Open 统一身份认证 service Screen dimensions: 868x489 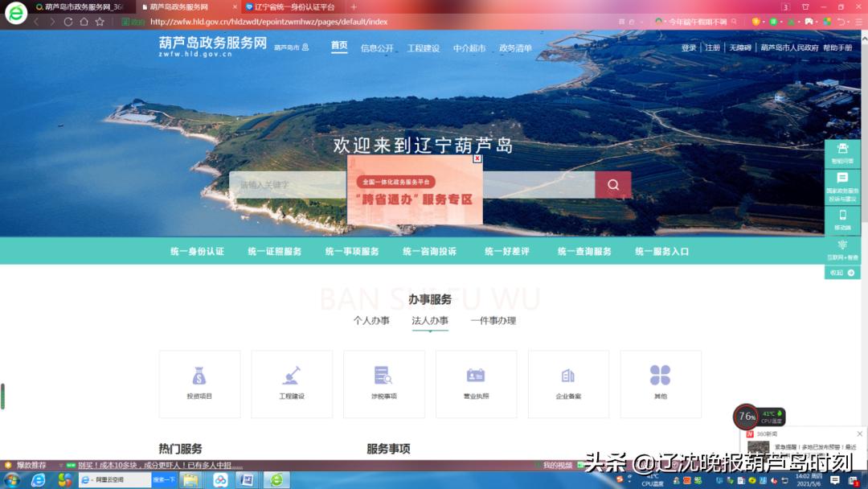(197, 252)
